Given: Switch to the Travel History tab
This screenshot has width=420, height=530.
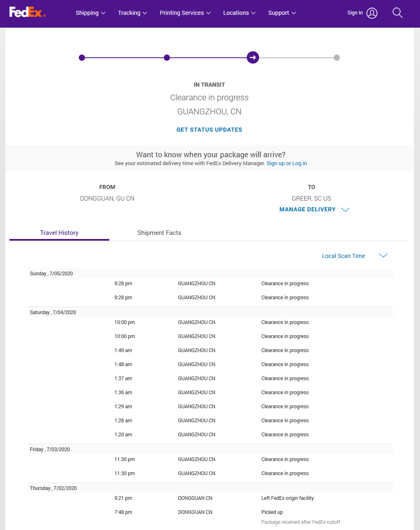Looking at the screenshot, I should 59,233.
